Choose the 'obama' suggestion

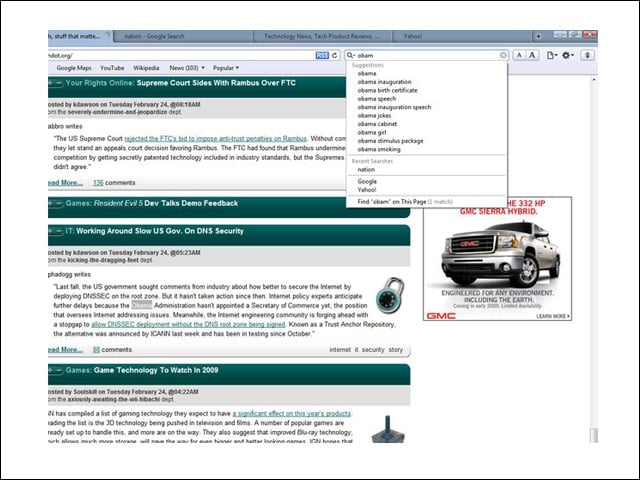pos(427,73)
